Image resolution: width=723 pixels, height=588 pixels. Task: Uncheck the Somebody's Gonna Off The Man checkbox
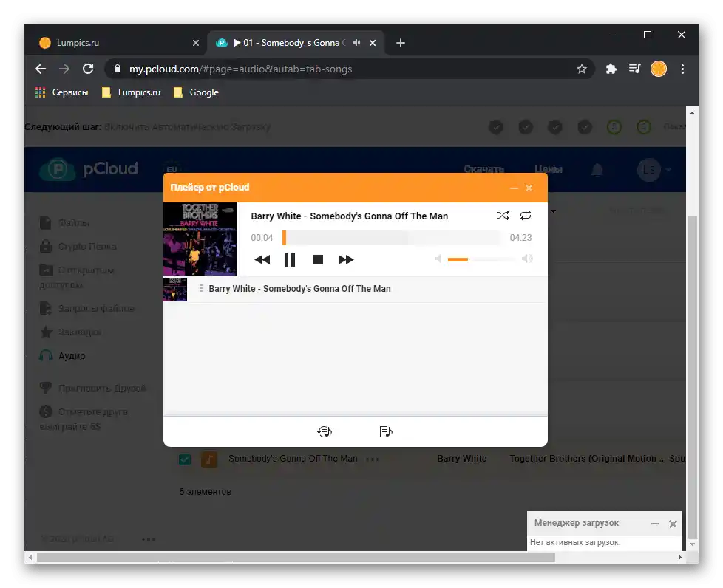click(x=185, y=459)
